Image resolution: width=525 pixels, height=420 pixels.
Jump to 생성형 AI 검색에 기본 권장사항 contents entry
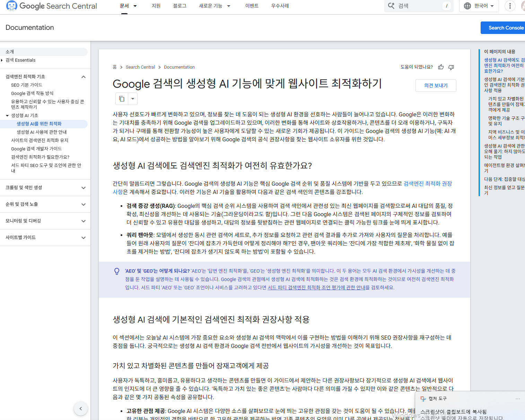coord(504,85)
